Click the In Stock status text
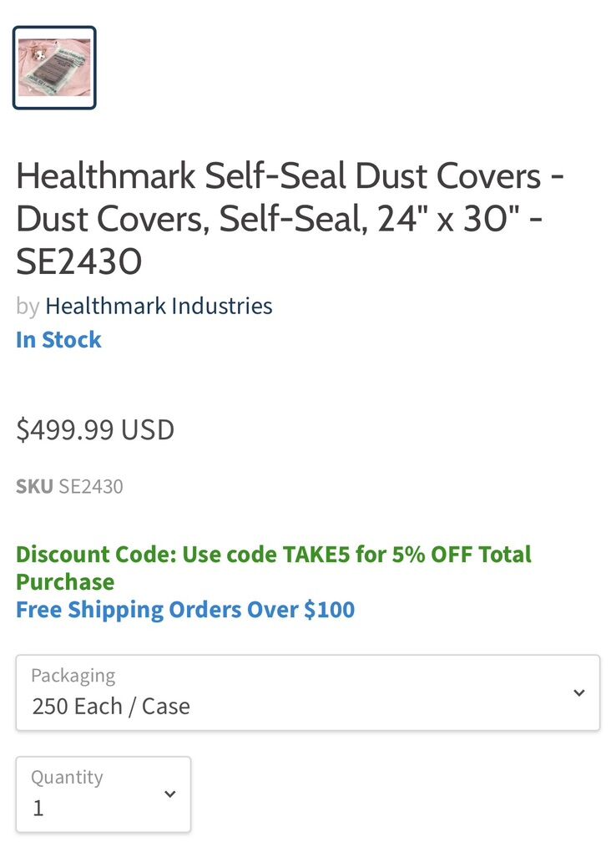Image resolution: width=616 pixels, height=852 pixels. pyautogui.click(x=58, y=340)
